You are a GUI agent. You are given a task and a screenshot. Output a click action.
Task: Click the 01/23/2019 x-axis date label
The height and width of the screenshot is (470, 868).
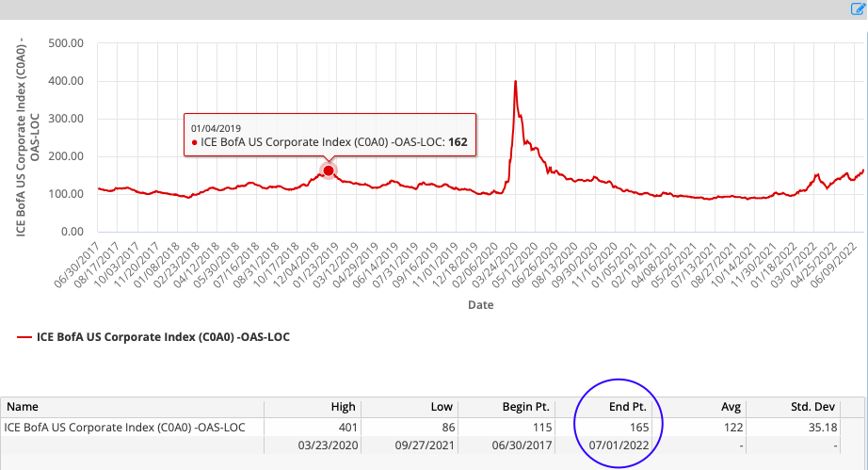click(x=316, y=264)
